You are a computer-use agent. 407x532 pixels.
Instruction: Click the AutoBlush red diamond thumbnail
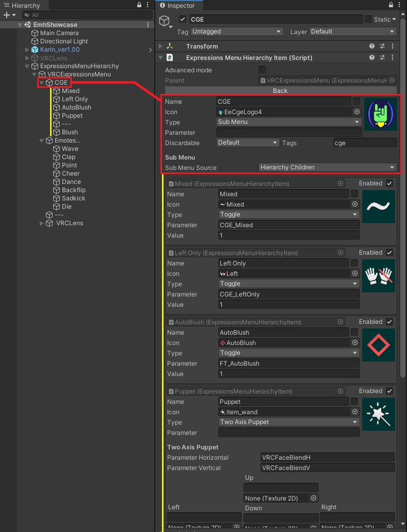pyautogui.click(x=378, y=345)
